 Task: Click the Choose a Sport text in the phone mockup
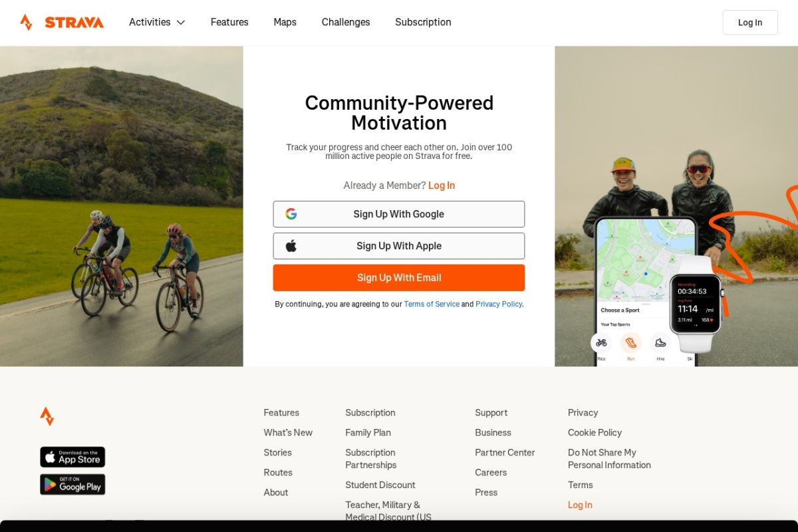pos(620,311)
